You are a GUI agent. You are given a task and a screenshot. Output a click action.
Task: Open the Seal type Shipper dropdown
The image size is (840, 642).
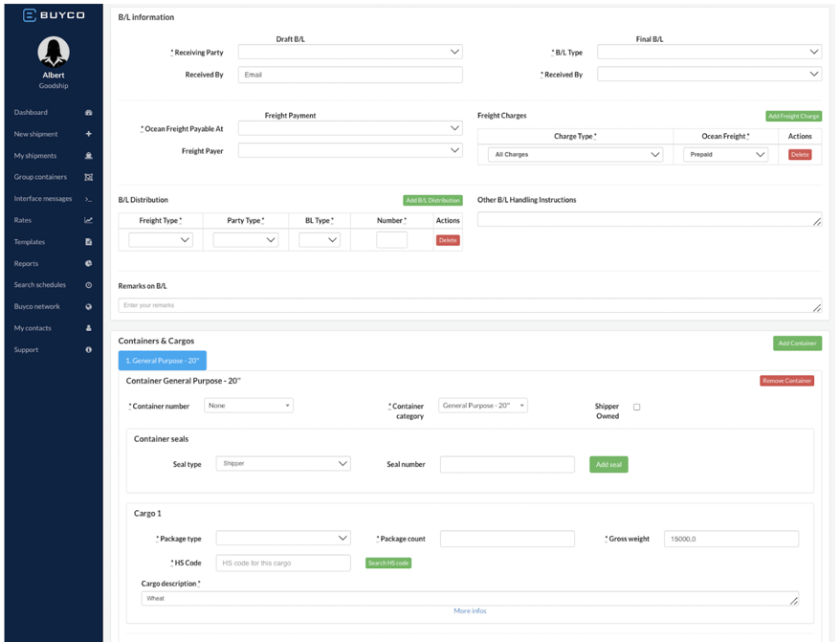[x=283, y=463]
